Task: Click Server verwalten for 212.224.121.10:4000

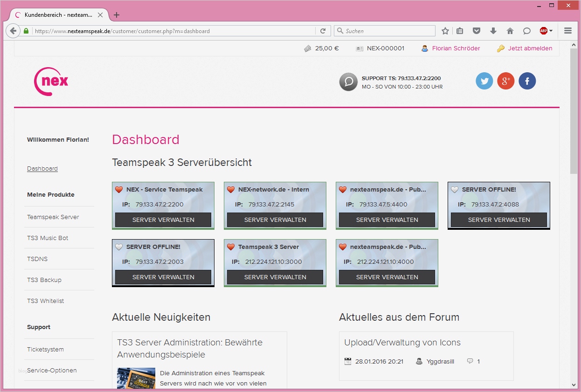Action: coord(387,277)
